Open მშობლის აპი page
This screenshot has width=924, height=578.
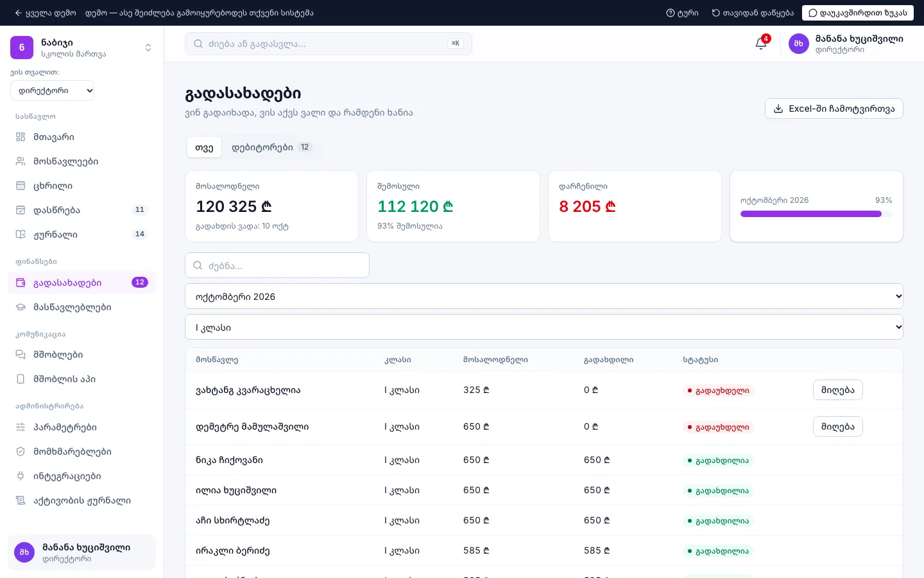coord(81,379)
